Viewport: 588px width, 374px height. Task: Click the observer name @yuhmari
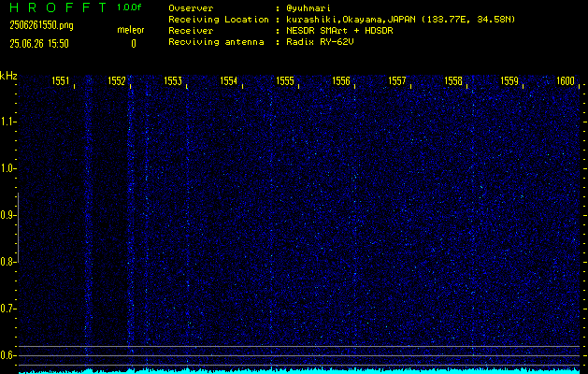(x=308, y=8)
